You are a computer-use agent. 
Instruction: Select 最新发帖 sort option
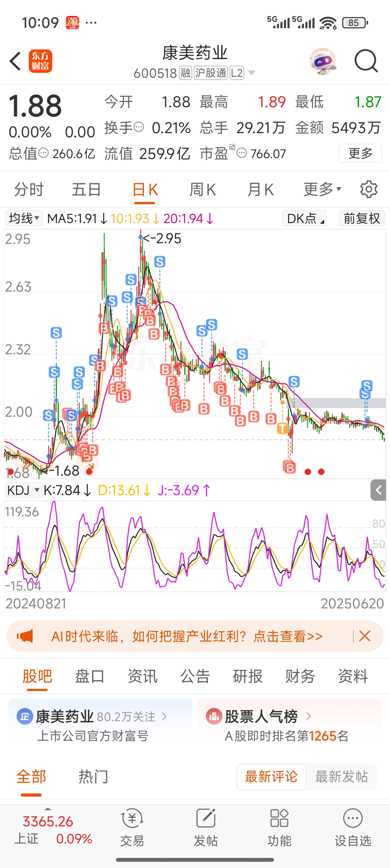[341, 777]
